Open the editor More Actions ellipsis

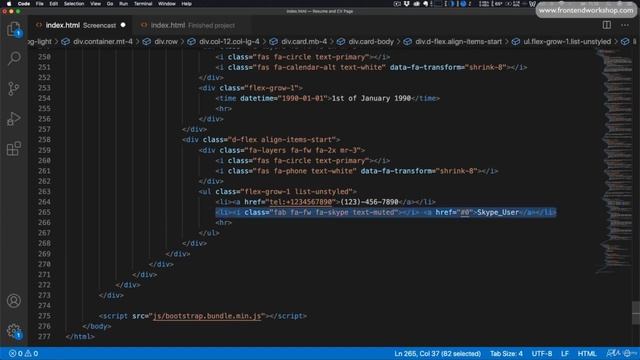625,25
